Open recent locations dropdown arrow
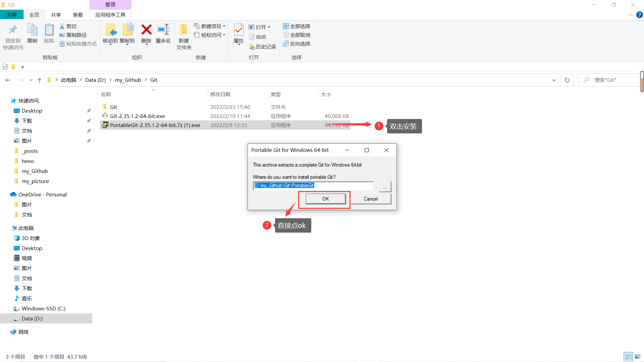This screenshot has height=362, width=644. coord(31,80)
